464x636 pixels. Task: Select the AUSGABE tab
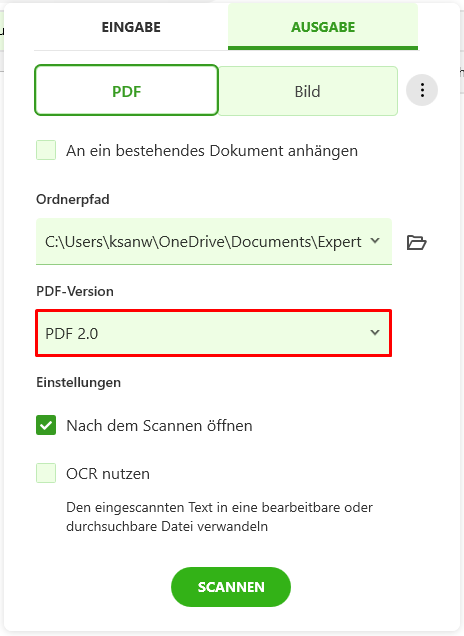point(323,27)
